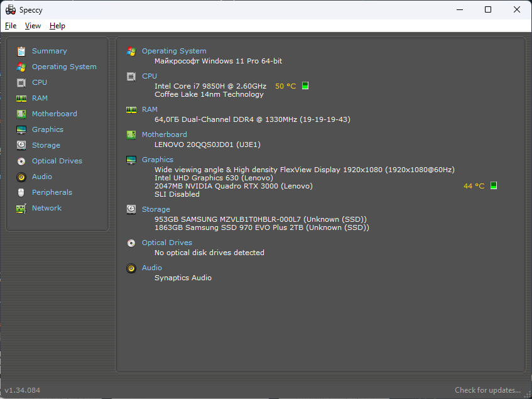Click the 44 °C GPU temperature value

point(474,186)
